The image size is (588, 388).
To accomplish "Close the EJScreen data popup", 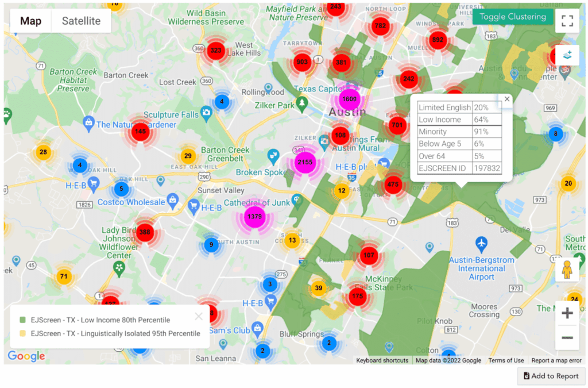I will pos(506,99).
